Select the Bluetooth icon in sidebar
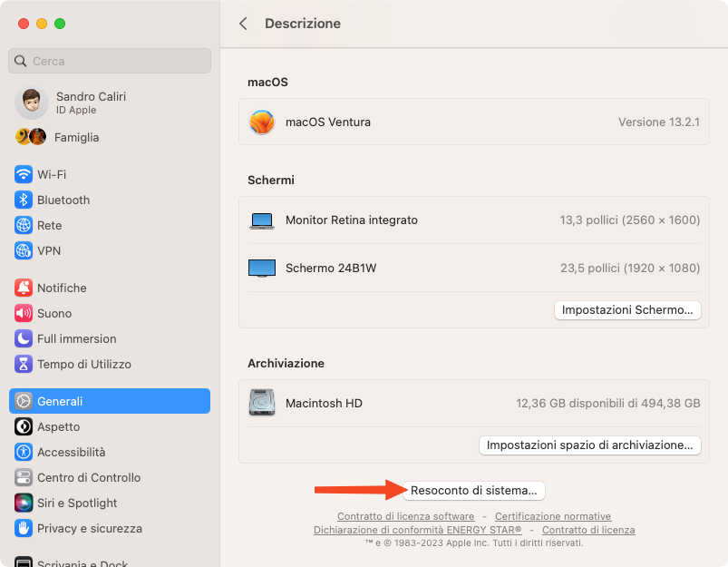 pos(24,200)
